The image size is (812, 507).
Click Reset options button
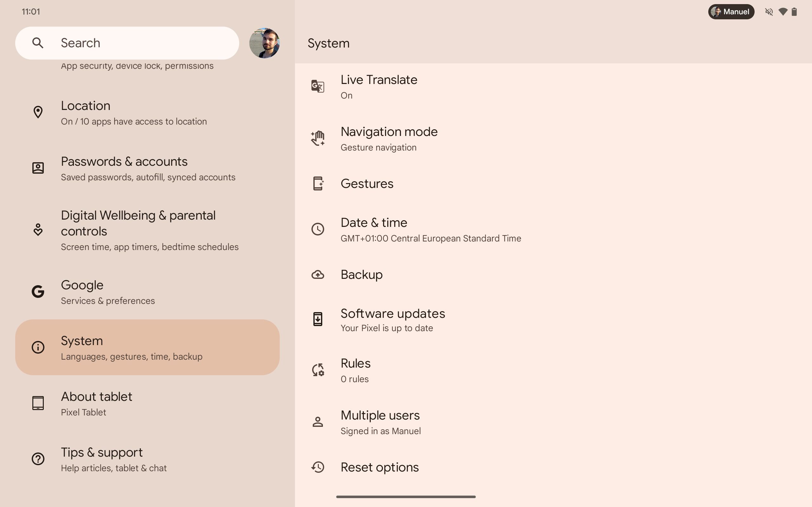pyautogui.click(x=379, y=467)
